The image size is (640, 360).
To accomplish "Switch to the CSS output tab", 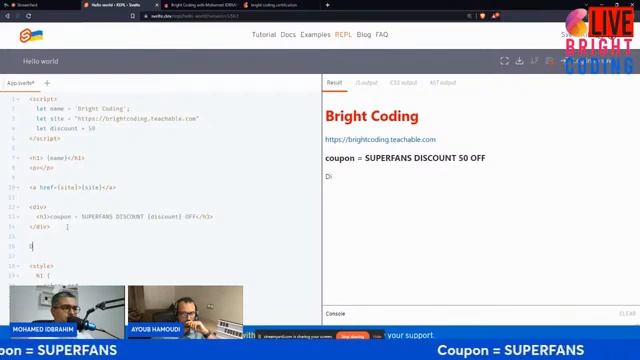I will pos(403,83).
